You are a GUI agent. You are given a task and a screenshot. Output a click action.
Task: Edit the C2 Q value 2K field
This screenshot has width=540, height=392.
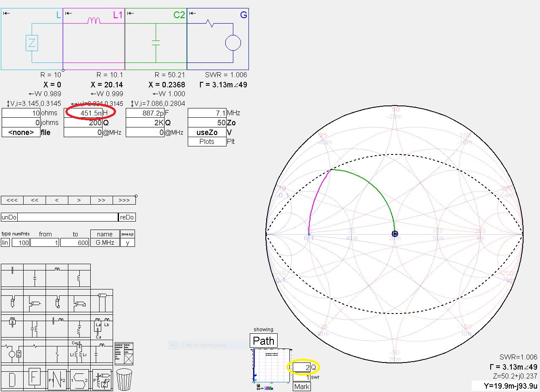pyautogui.click(x=145, y=123)
